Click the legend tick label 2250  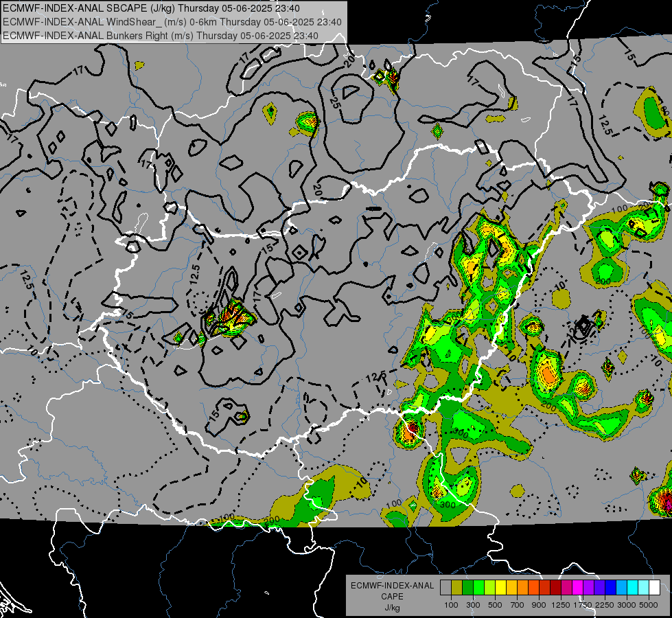605,605
